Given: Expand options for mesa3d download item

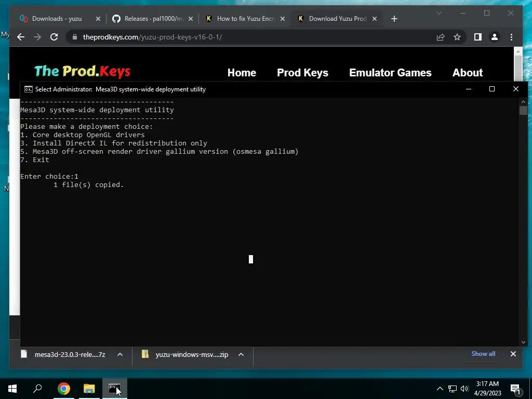Looking at the screenshot, I should click(120, 354).
